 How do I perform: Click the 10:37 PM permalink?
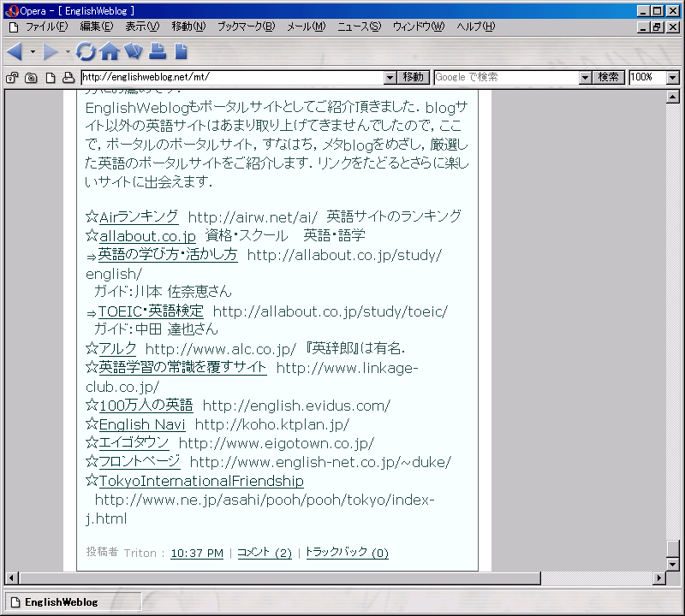(197, 554)
